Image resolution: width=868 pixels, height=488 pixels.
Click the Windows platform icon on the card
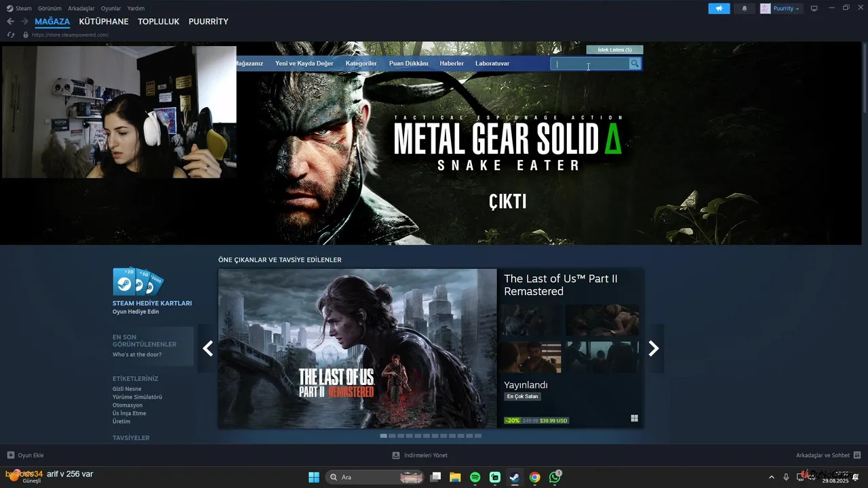[x=634, y=419]
